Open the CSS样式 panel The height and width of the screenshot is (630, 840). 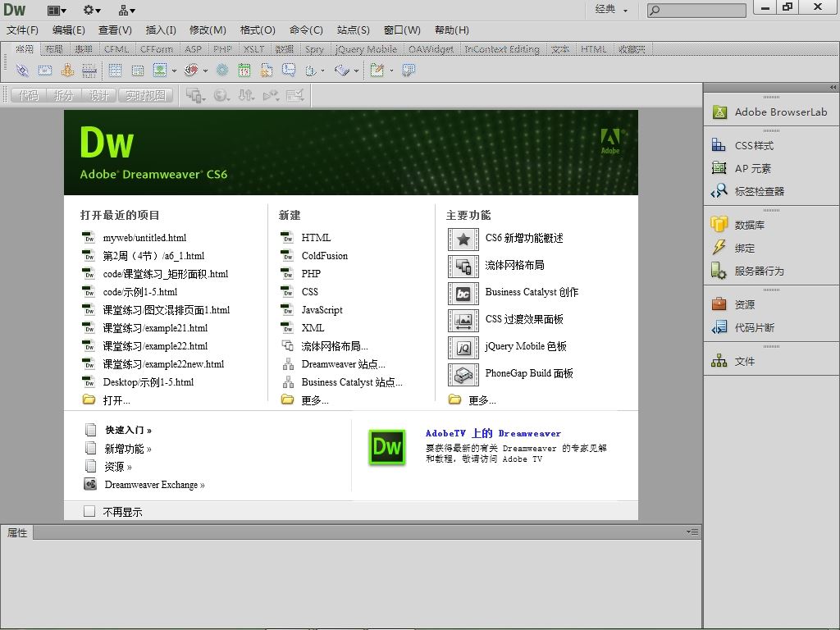742,145
